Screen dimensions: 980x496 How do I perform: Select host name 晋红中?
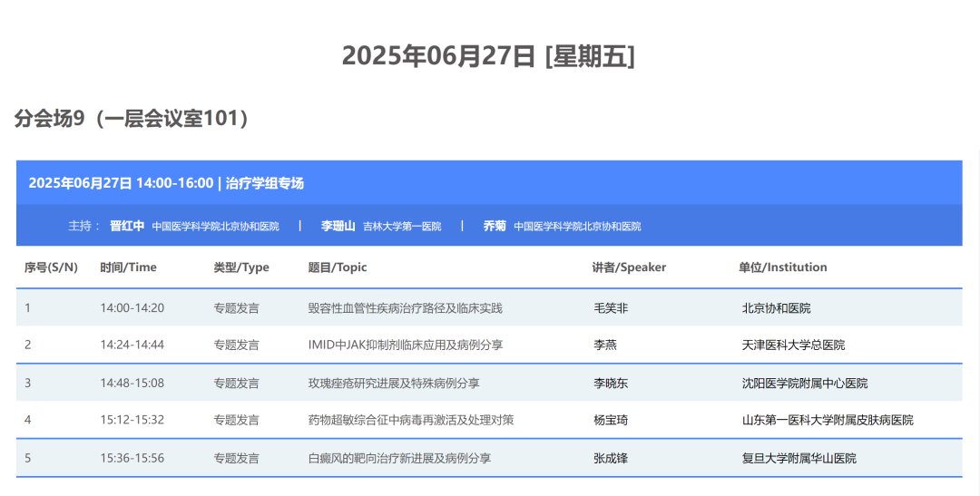point(127,226)
